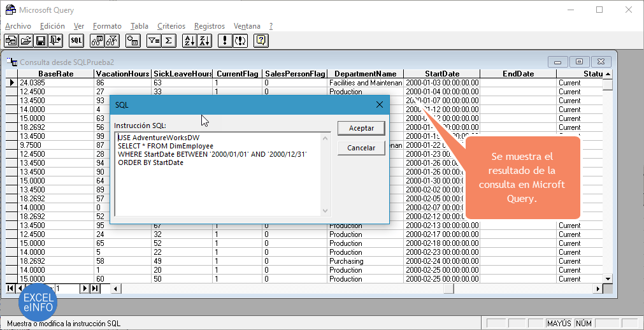
Task: Open the Ventana menu
Action: (x=247, y=26)
